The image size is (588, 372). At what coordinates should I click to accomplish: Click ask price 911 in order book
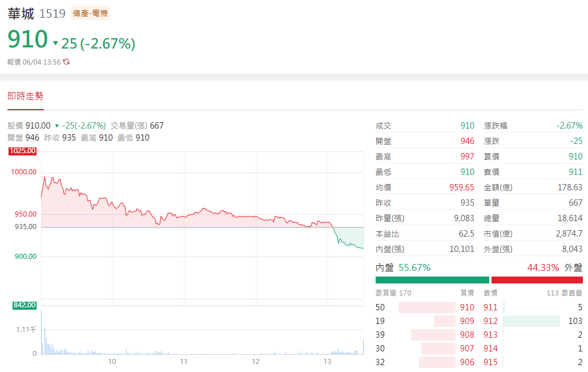[490, 307]
